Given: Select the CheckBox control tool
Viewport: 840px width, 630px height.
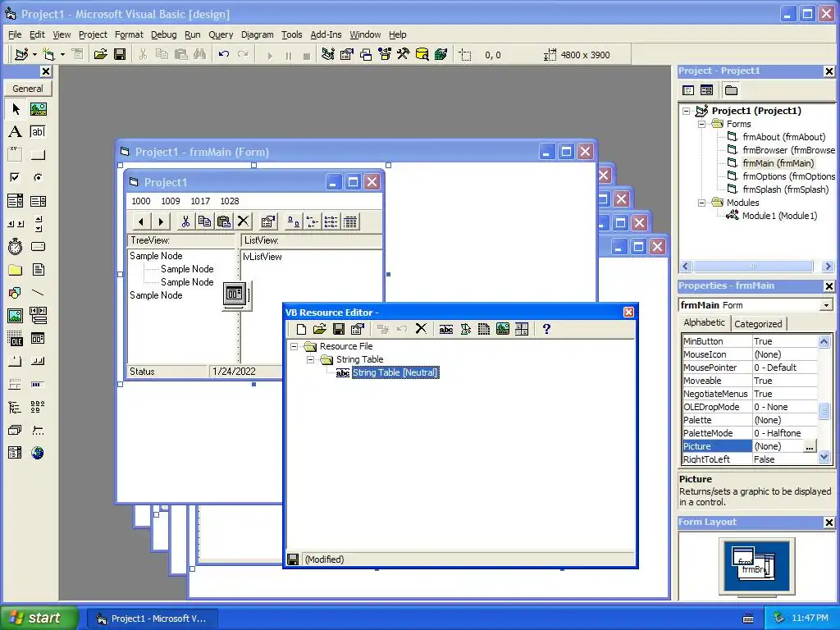Looking at the screenshot, I should click(x=15, y=177).
